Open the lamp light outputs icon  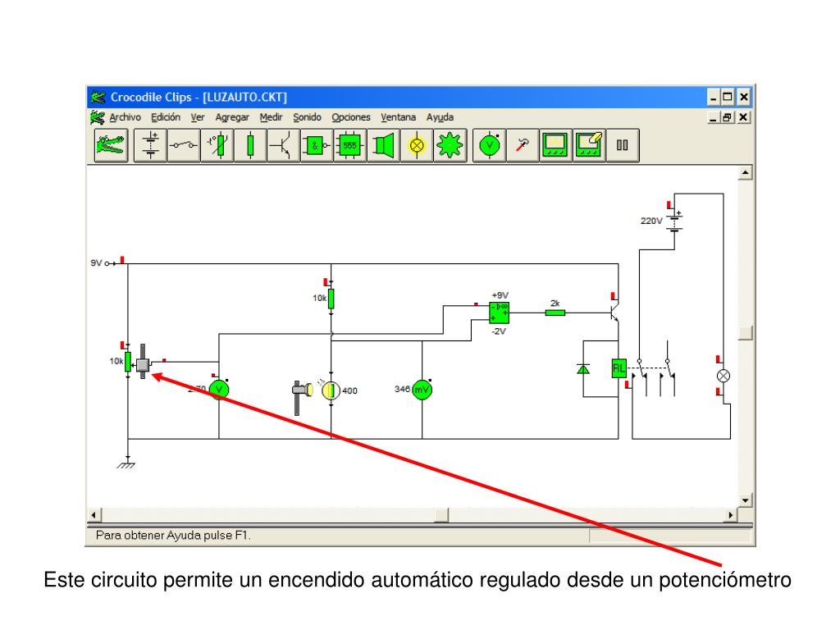coord(417,145)
